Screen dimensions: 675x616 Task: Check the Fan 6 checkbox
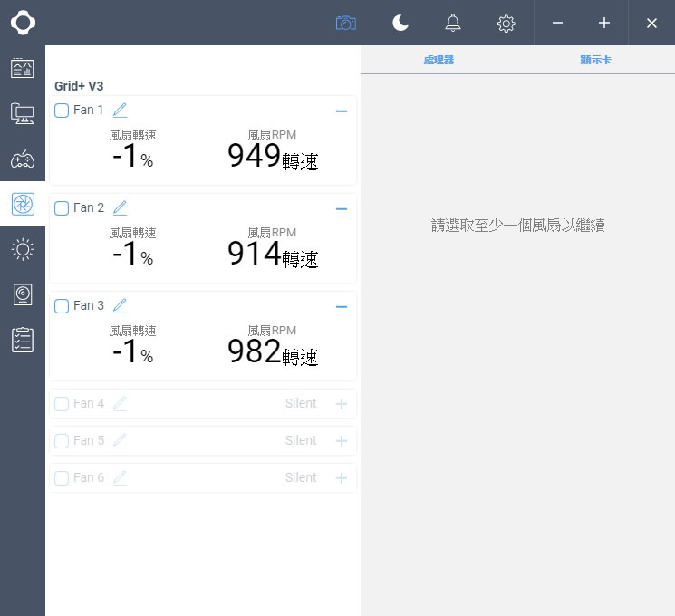pyautogui.click(x=62, y=477)
